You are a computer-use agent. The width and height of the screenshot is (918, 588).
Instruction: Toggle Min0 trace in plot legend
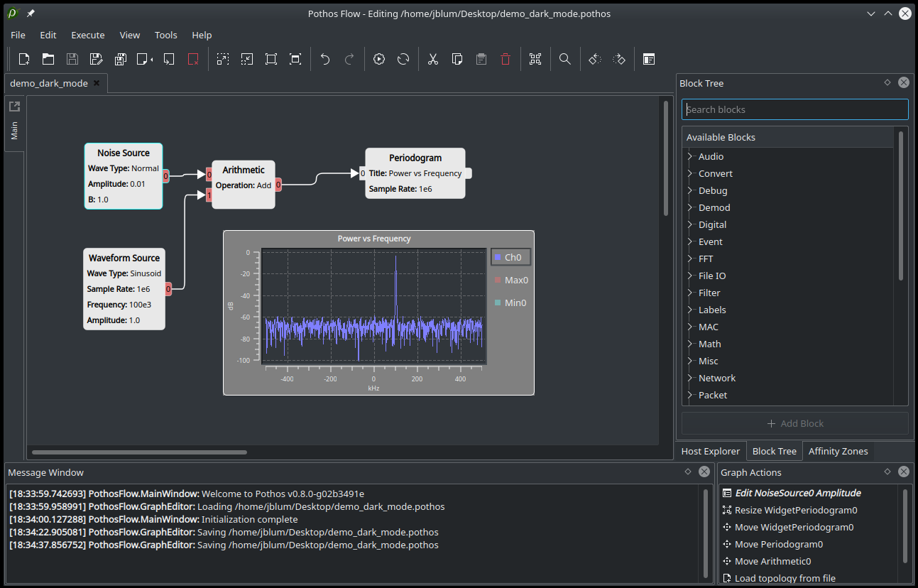pyautogui.click(x=510, y=303)
